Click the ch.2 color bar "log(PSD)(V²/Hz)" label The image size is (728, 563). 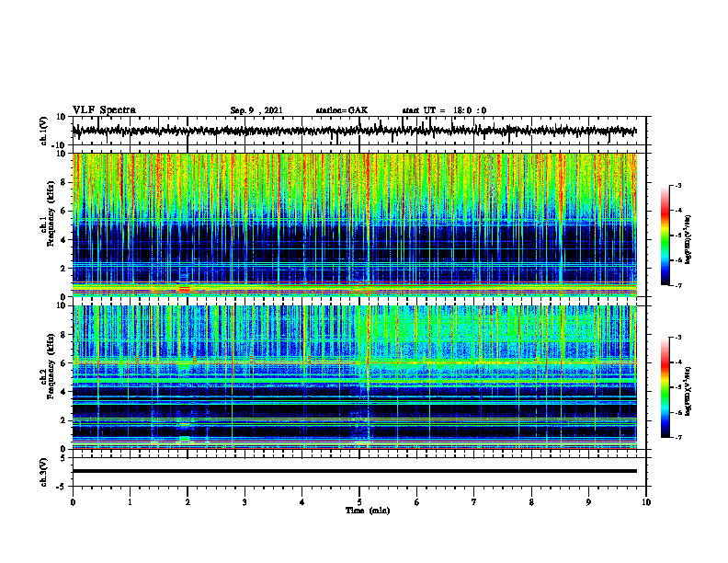coord(688,391)
